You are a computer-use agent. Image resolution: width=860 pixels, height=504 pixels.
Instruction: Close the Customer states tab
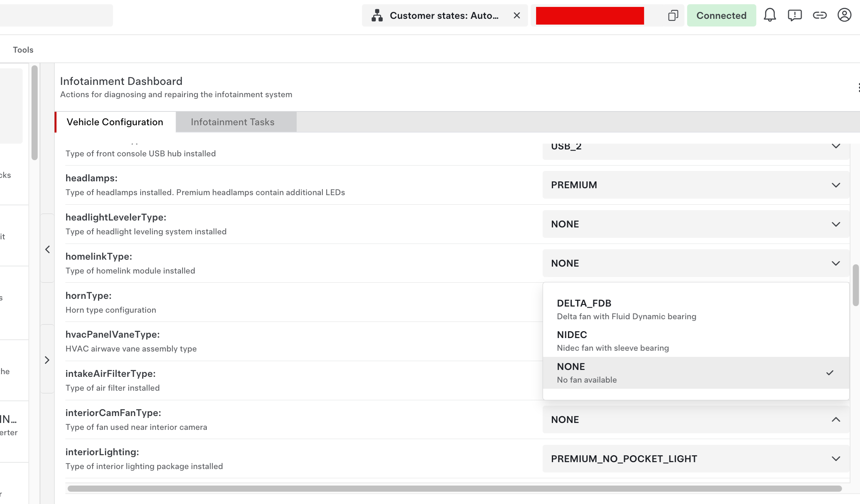517,15
